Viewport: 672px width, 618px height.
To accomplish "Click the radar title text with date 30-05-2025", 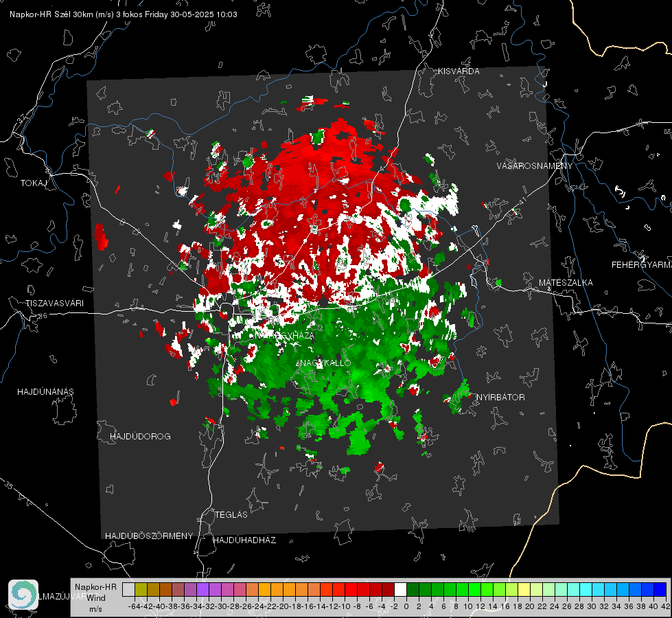I will click(124, 14).
